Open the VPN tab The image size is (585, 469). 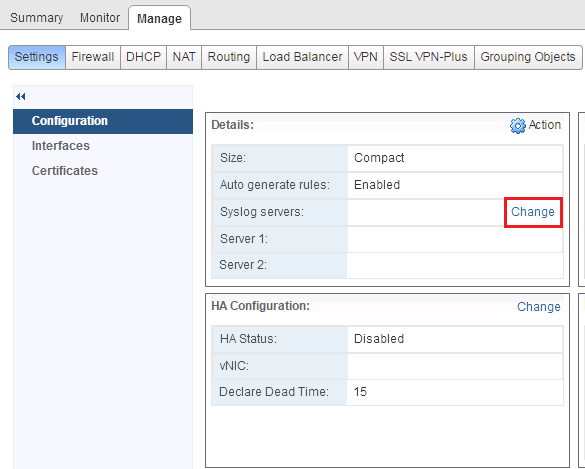[x=366, y=57]
